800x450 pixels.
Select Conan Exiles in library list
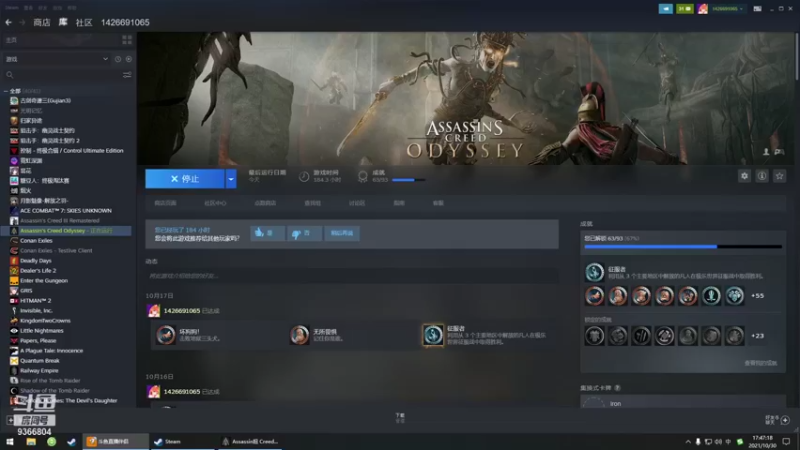[36, 240]
